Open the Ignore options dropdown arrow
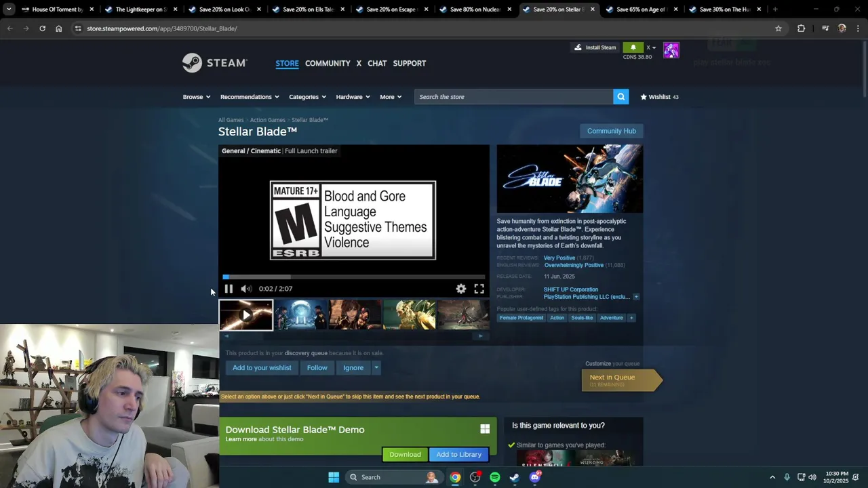The image size is (868, 488). point(376,367)
